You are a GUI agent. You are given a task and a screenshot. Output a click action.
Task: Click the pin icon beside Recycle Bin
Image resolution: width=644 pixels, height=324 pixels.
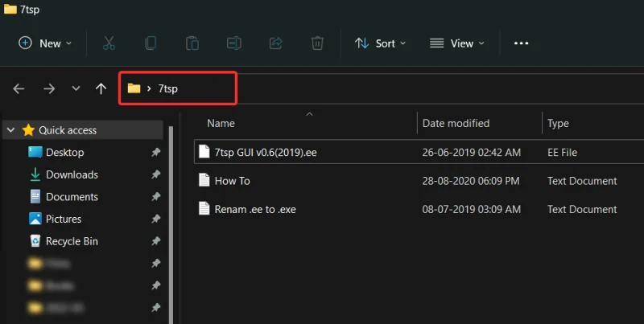point(155,241)
